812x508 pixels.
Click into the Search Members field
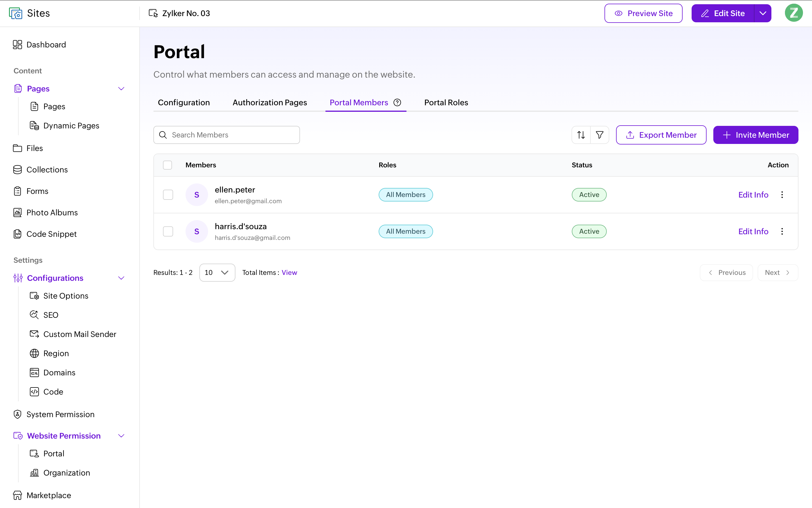point(226,135)
